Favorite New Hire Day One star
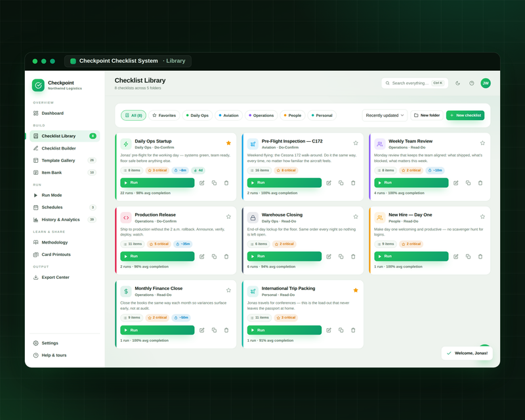The image size is (525, 420). pyautogui.click(x=482, y=217)
